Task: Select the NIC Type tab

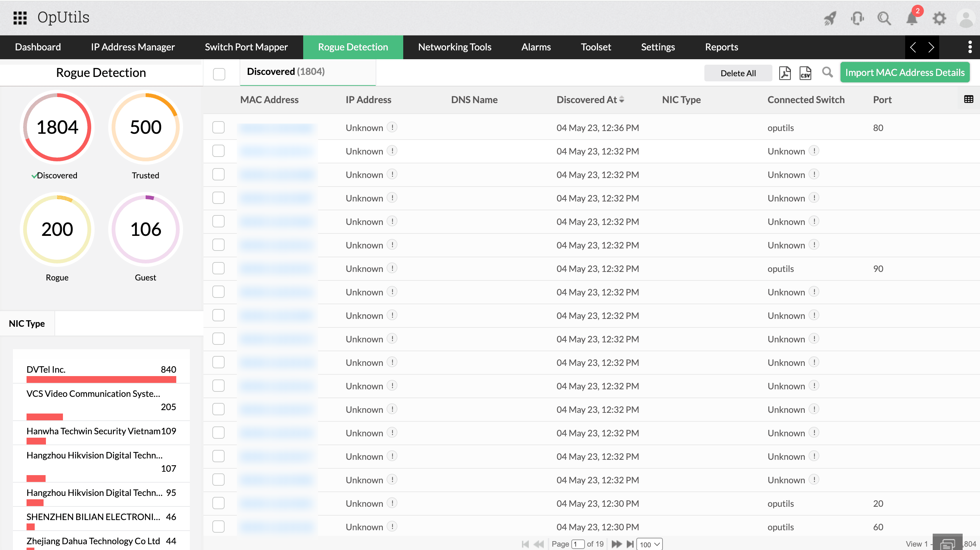Action: (27, 323)
